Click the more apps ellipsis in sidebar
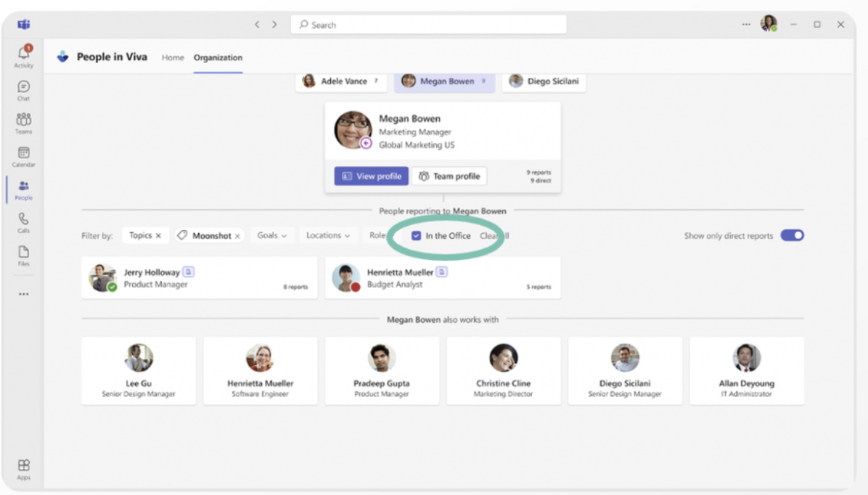Screen dimensions: 868x495 [23, 293]
